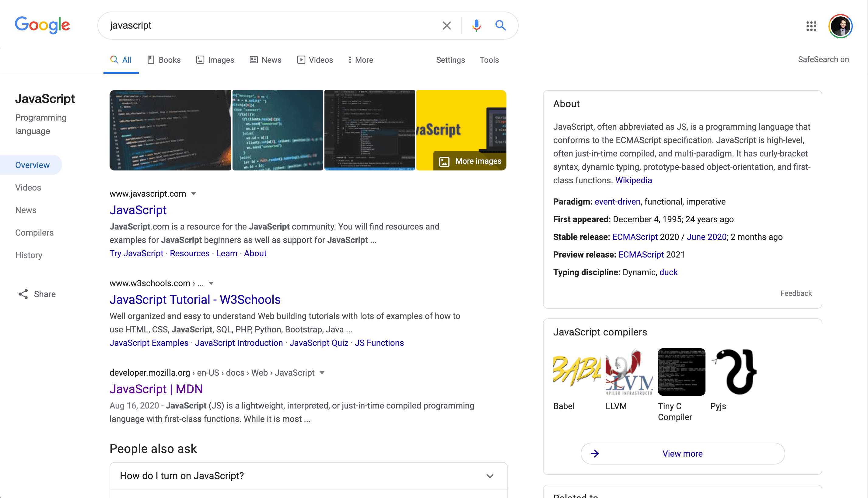The height and width of the screenshot is (498, 868).
Task: Open search Settings
Action: tap(450, 60)
